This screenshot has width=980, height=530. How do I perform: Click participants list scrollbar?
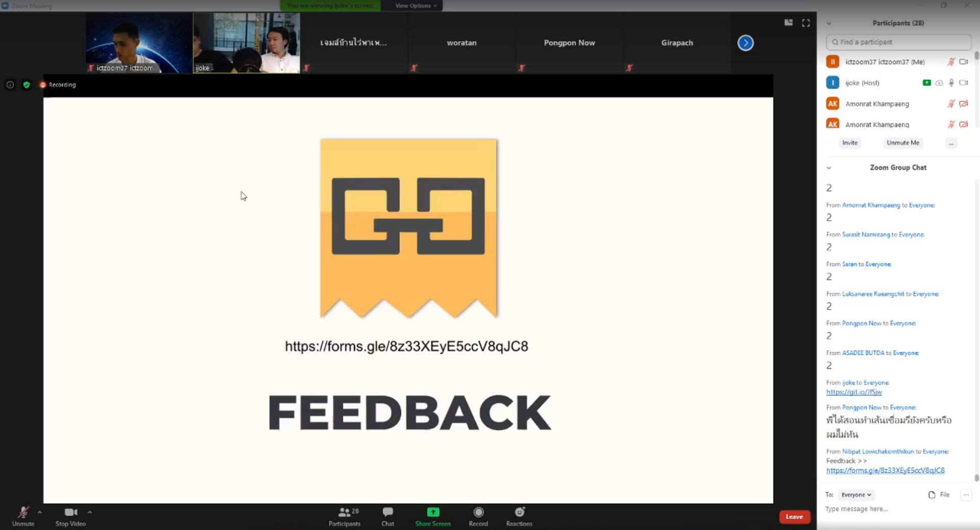pyautogui.click(x=976, y=55)
